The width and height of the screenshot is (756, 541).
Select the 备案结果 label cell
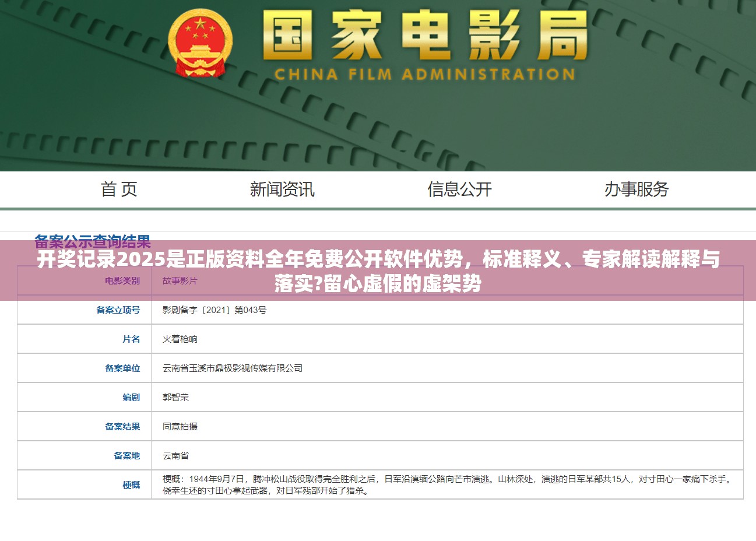[x=85, y=426]
